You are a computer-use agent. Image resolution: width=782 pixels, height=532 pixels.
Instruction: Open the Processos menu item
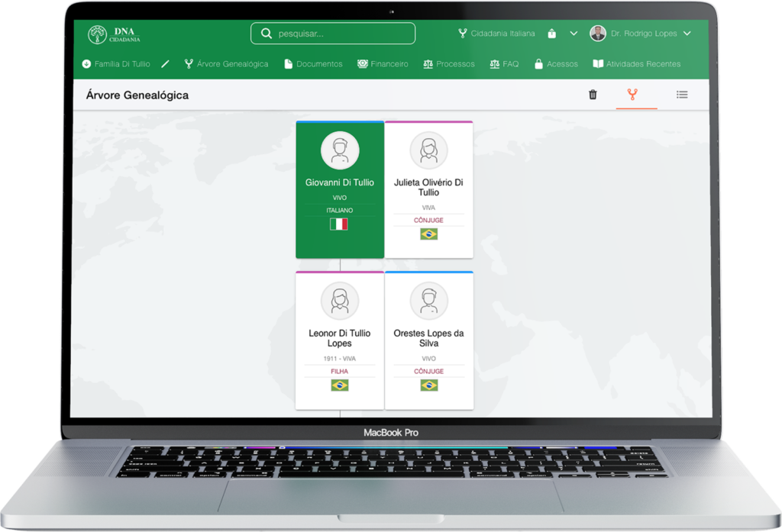pyautogui.click(x=449, y=64)
